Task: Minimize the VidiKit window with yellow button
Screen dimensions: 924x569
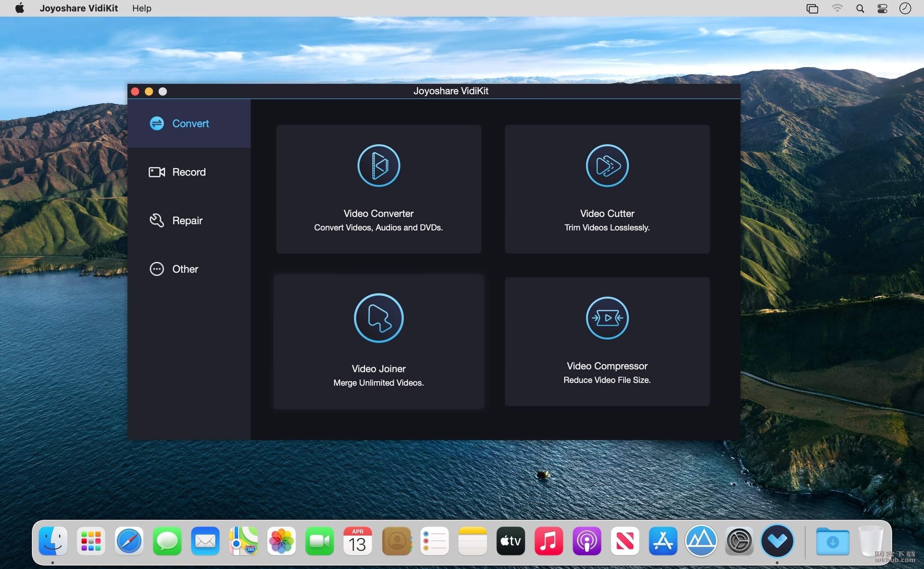Action: coord(149,91)
